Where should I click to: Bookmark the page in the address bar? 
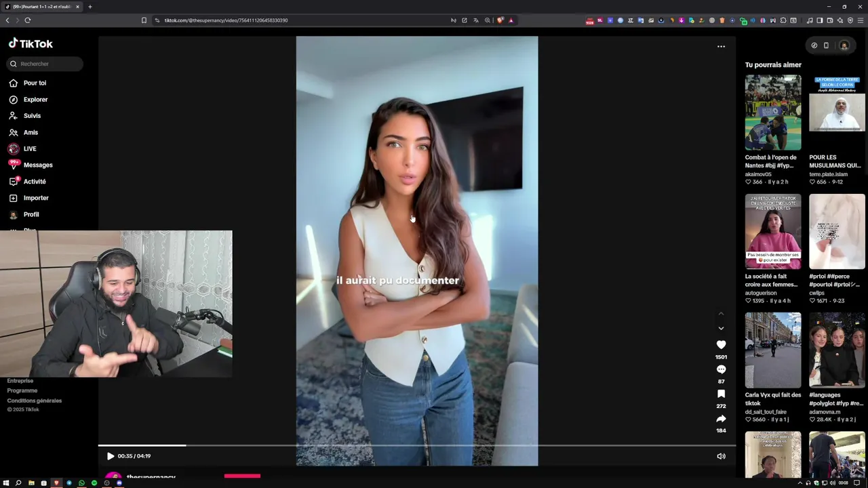[x=144, y=20]
